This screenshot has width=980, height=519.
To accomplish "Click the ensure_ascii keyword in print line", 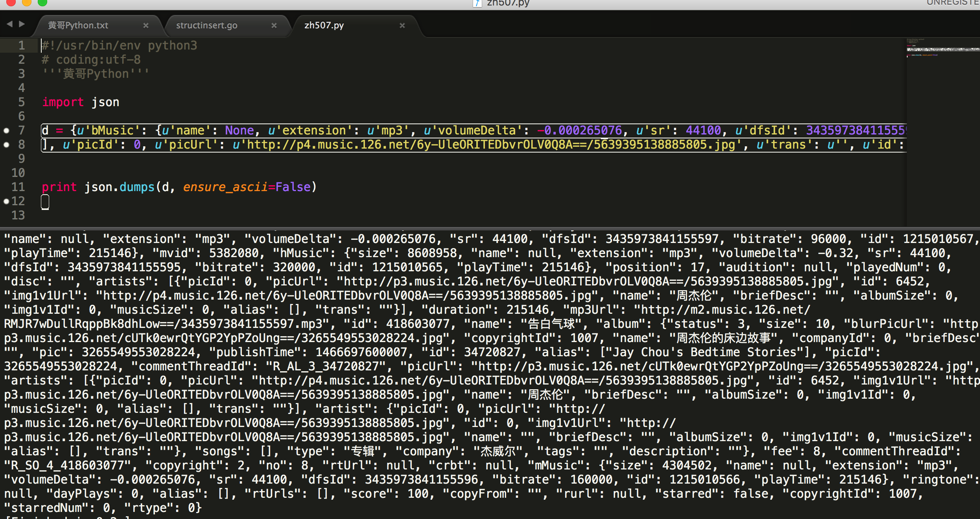I will (225, 187).
